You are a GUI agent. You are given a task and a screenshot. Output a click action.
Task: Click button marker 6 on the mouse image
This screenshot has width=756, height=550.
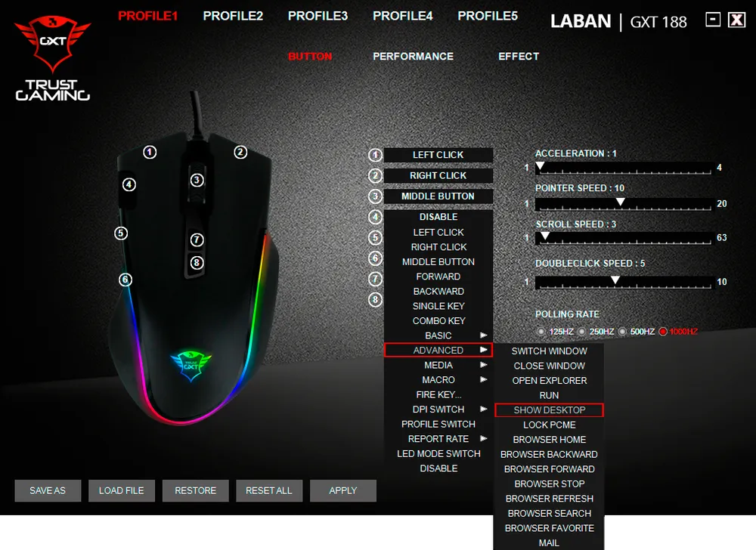(125, 280)
